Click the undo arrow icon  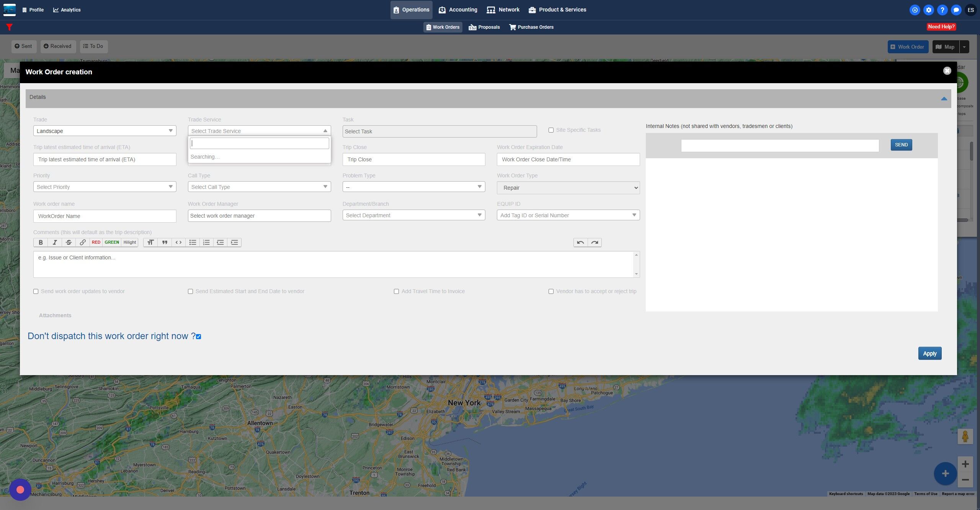coord(580,242)
